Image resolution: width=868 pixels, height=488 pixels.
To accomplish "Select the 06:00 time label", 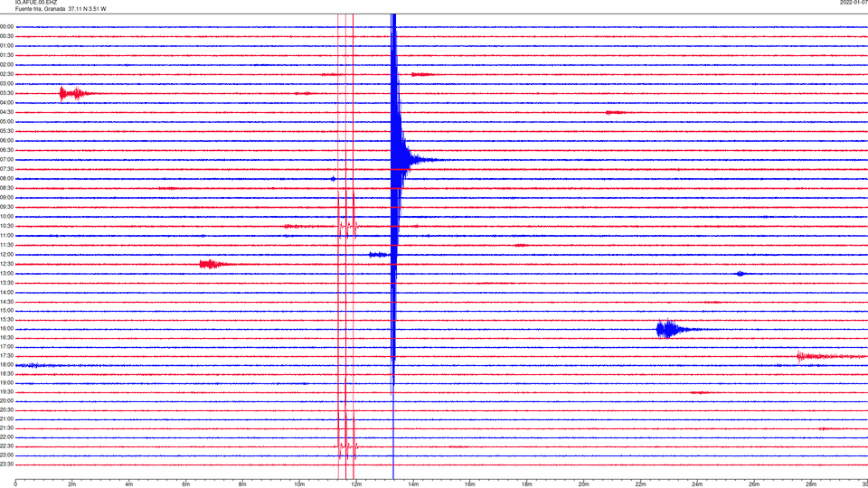I will [x=6, y=141].
